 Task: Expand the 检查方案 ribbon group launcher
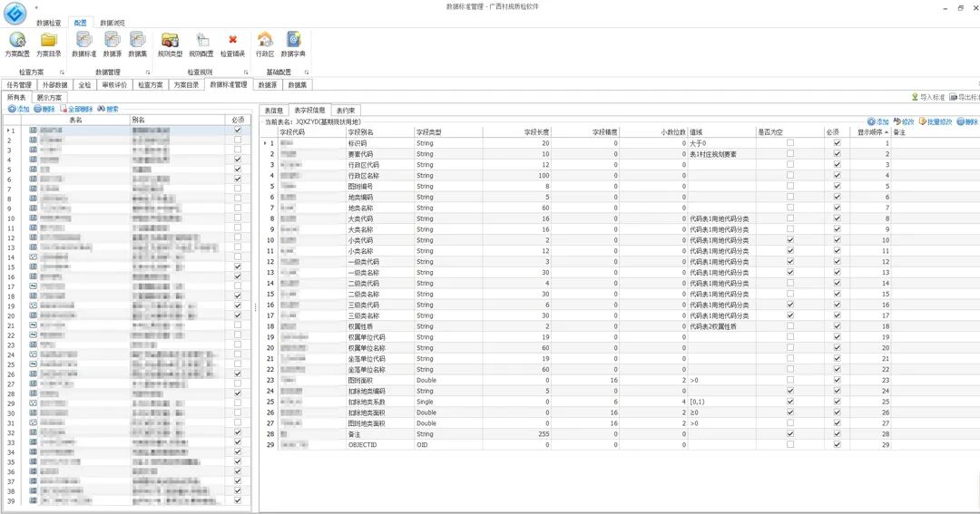coord(62,73)
